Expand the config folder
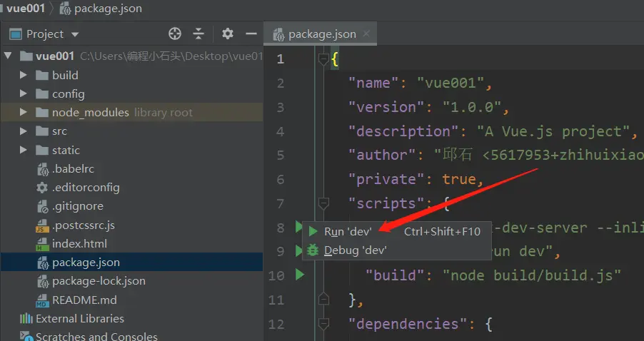The width and height of the screenshot is (644, 341). [24, 94]
